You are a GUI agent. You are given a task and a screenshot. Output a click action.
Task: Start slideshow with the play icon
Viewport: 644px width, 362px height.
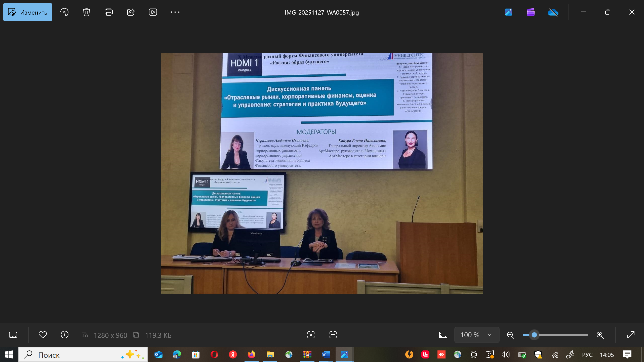coord(153,12)
